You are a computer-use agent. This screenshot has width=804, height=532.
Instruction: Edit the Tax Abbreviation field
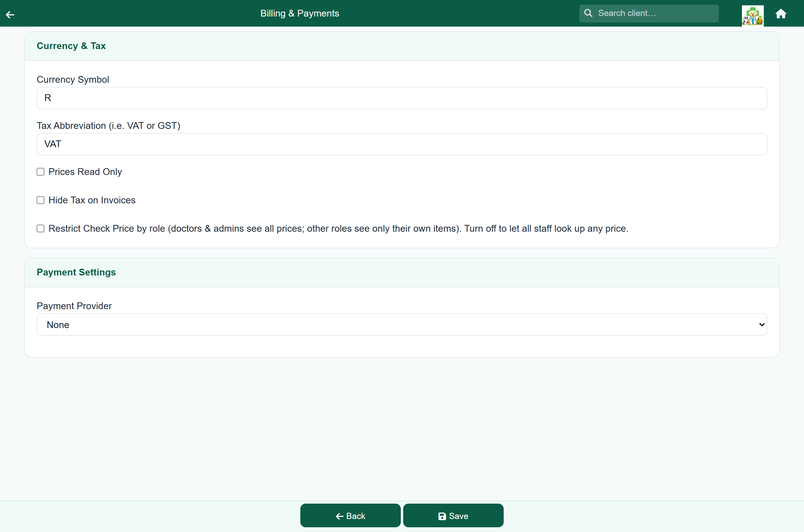pyautogui.click(x=402, y=144)
